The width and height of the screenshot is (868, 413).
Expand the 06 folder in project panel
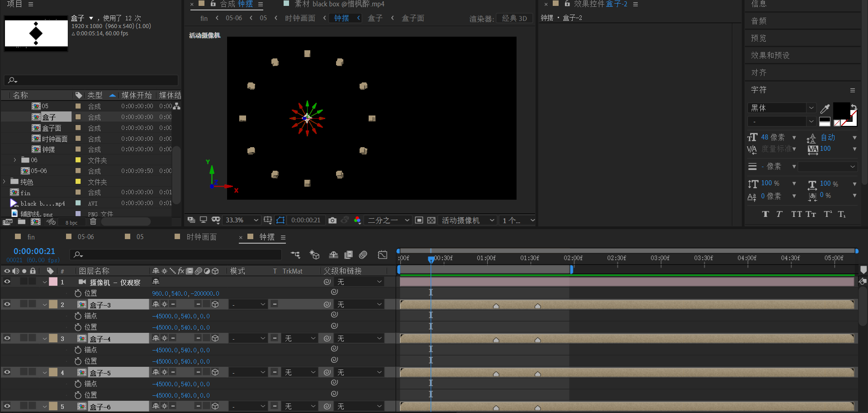15,160
